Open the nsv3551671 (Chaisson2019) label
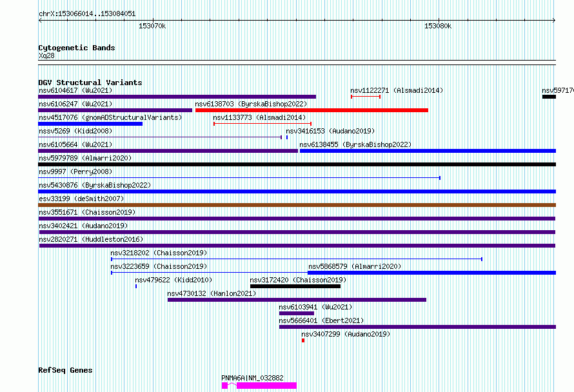Viewport: 574px width, 392px height. [87, 212]
